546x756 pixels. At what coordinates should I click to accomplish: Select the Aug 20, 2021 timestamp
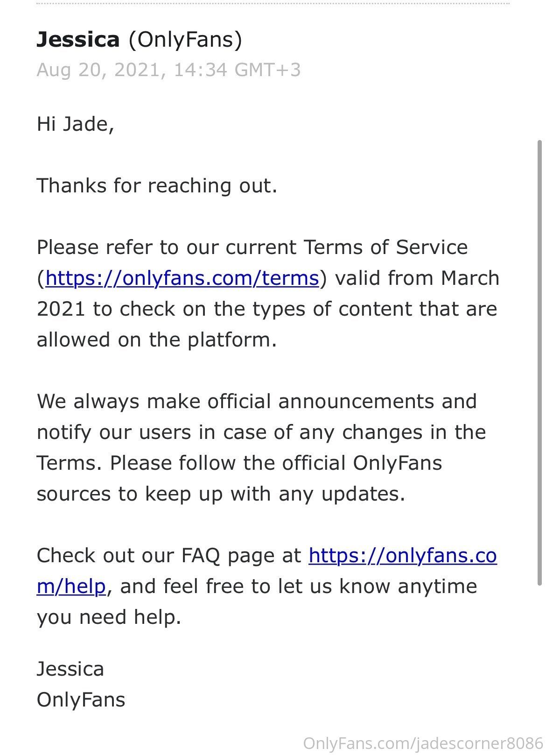(168, 70)
